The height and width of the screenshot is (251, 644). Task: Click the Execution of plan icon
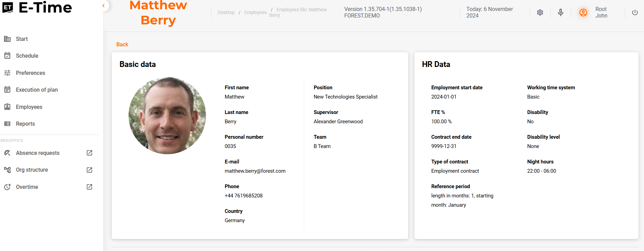coord(7,90)
